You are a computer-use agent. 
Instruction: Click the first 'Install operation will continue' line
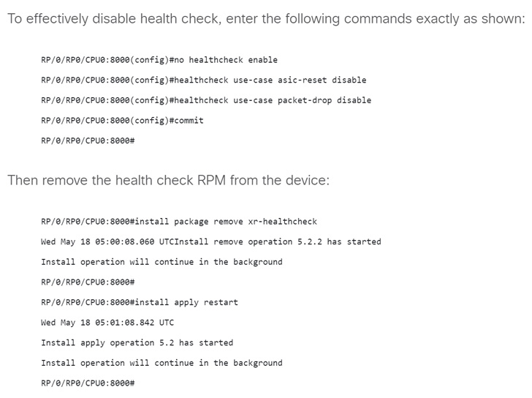pyautogui.click(x=161, y=262)
